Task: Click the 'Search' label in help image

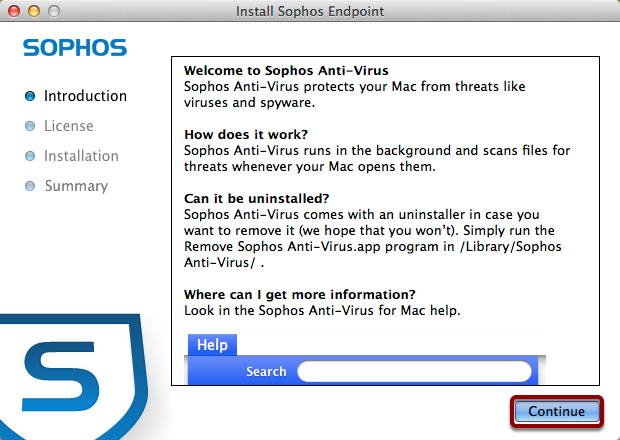Action: (x=266, y=372)
